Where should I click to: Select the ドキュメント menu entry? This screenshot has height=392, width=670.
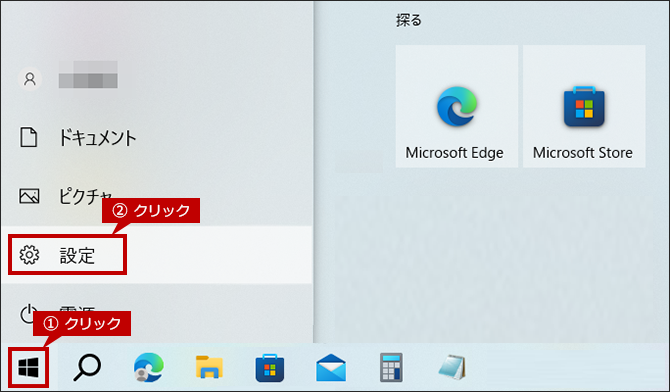click(x=156, y=138)
